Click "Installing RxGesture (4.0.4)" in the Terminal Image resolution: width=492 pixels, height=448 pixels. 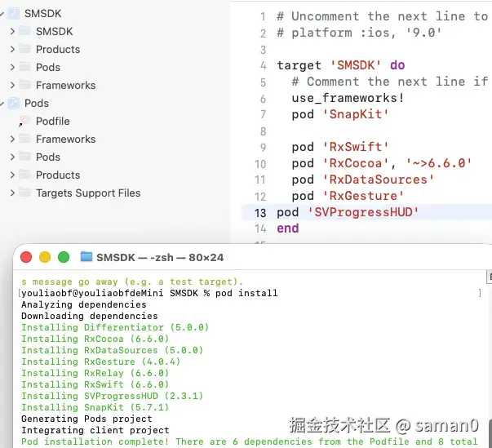(x=101, y=362)
